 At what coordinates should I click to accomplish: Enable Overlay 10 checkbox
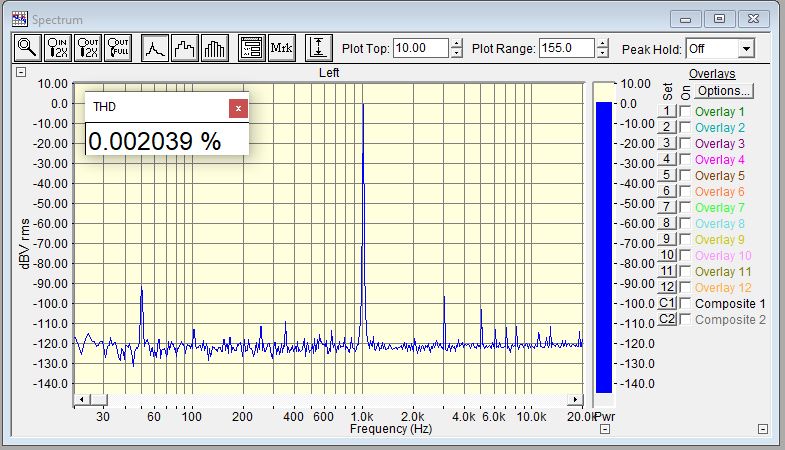685,255
